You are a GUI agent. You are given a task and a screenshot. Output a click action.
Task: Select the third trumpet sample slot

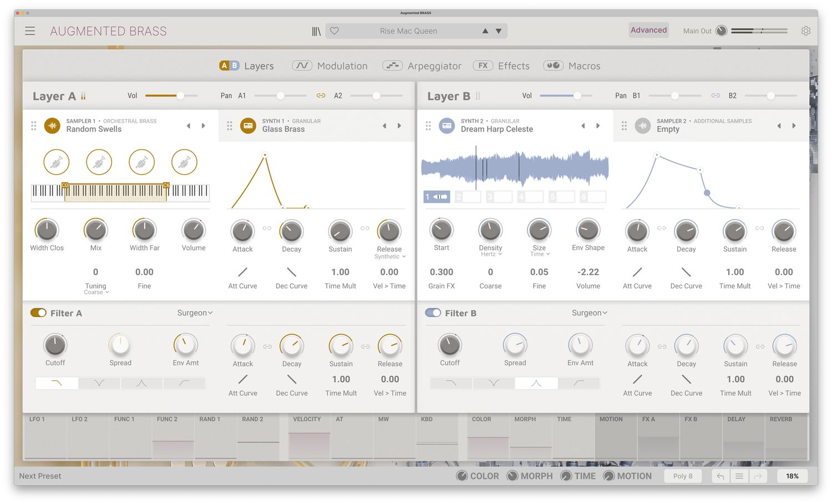(142, 162)
